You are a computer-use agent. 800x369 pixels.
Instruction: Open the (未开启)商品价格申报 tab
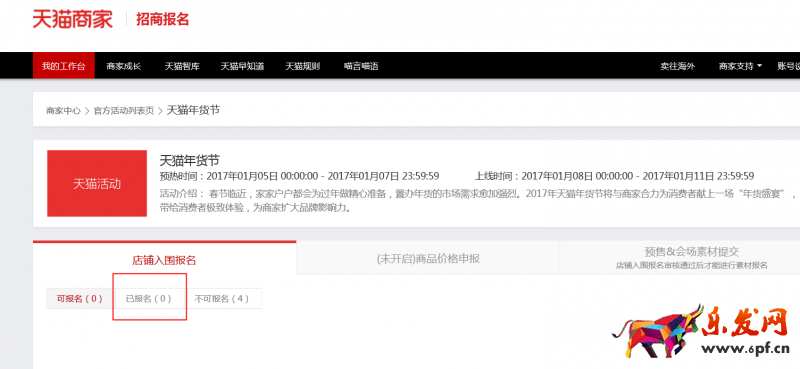(x=428, y=258)
